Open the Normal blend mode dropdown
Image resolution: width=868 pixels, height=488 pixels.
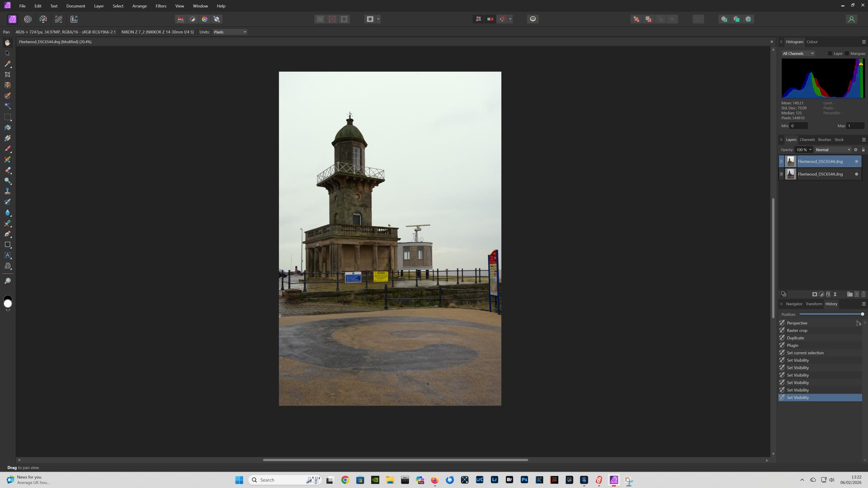point(833,150)
